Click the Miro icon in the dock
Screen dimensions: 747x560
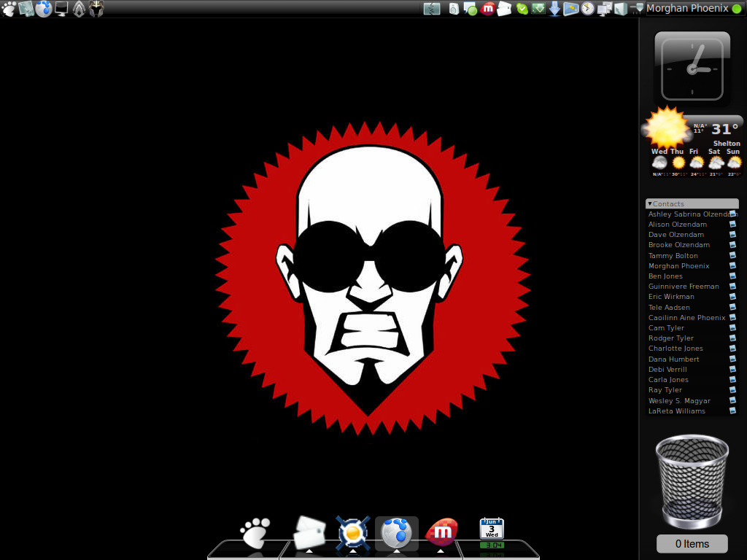tap(441, 533)
